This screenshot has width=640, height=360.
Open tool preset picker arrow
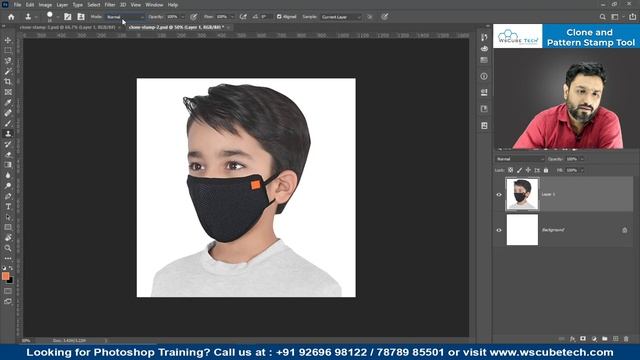(x=36, y=17)
